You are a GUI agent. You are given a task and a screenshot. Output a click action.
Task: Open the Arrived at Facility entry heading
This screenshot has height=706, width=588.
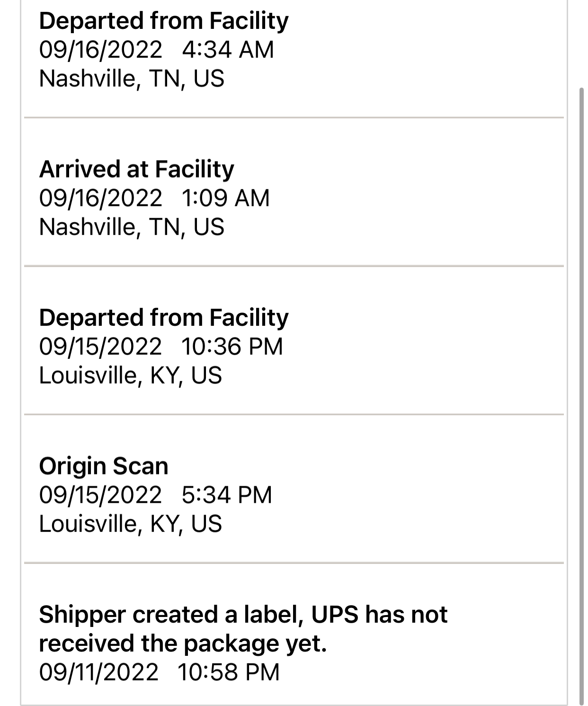point(136,170)
